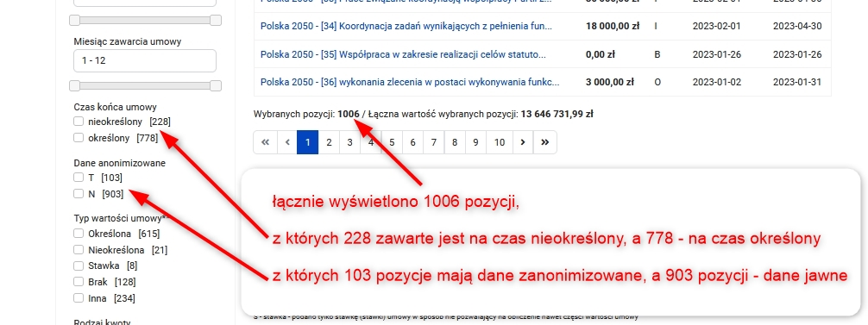868x325 pixels.
Task: Open page 9 in pagination
Action: [475, 142]
